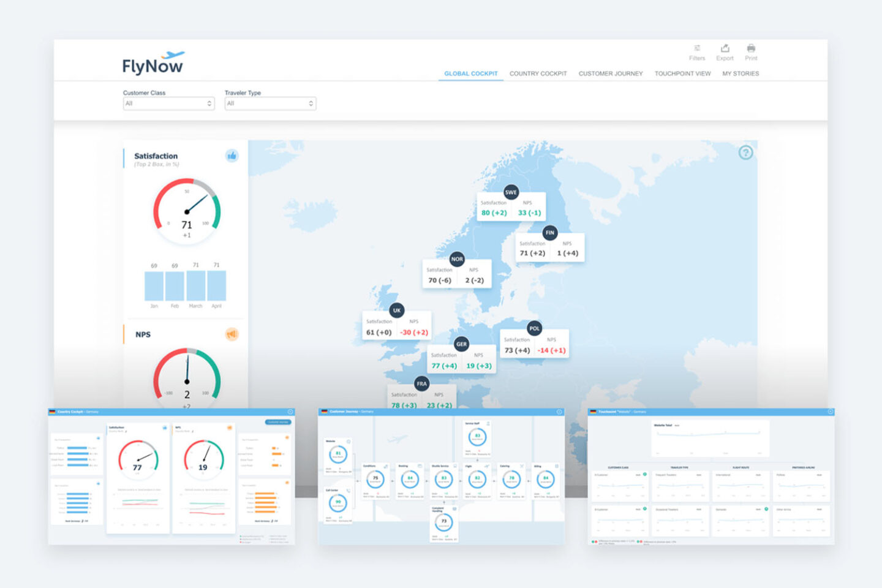
Task: Open the Traveler Type dropdown
Action: click(x=270, y=104)
